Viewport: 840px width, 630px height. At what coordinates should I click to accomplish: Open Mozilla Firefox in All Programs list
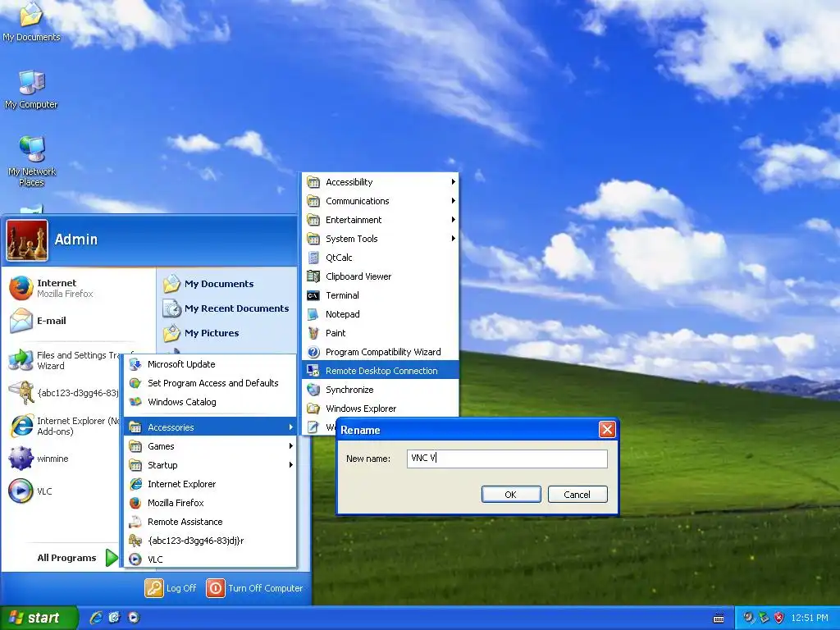click(210, 503)
